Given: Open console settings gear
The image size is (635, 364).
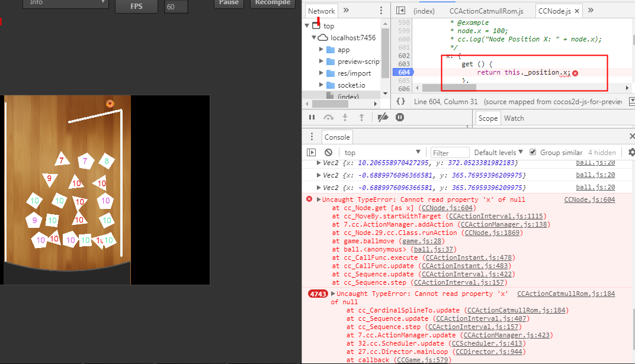Looking at the screenshot, I should pos(631,153).
